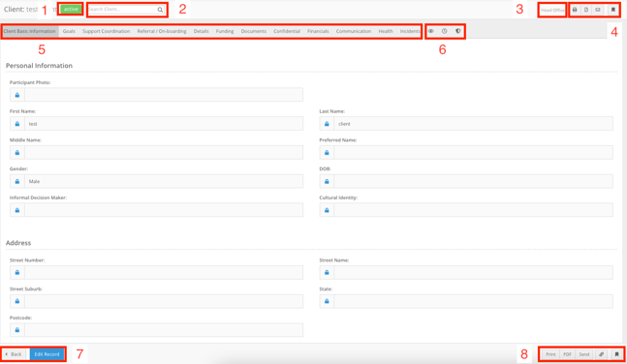
Task: Click the State field
Action: 474,301
